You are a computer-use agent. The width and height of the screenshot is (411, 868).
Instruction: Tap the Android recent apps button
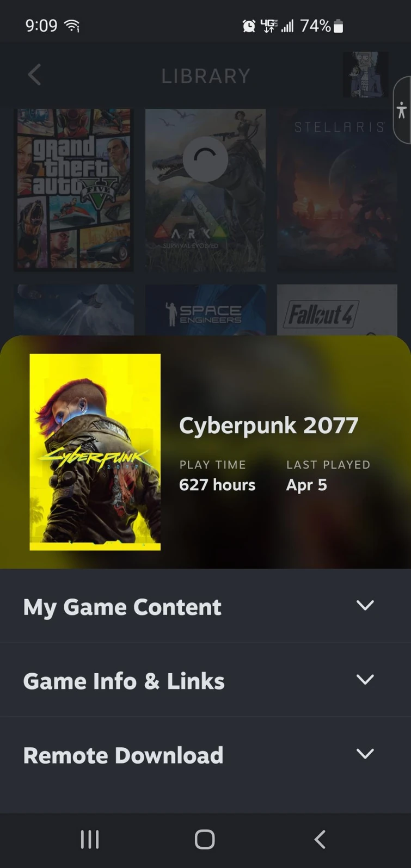click(90, 839)
